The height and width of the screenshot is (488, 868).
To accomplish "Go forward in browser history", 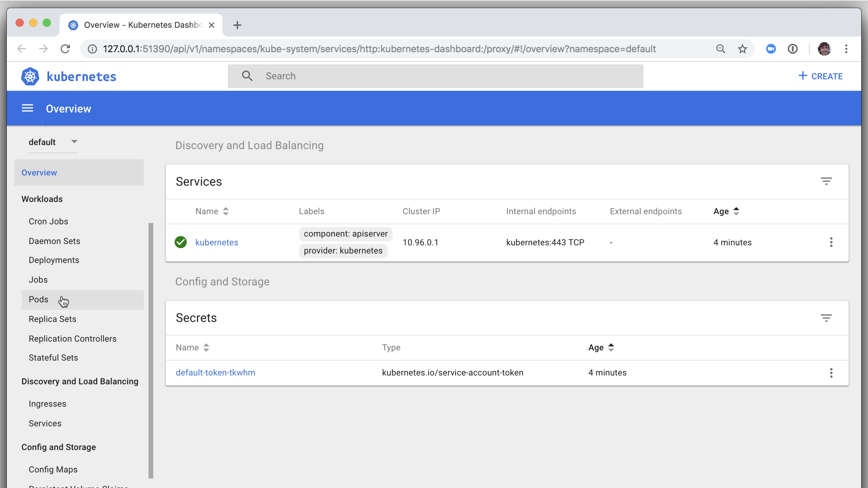I will click(43, 49).
